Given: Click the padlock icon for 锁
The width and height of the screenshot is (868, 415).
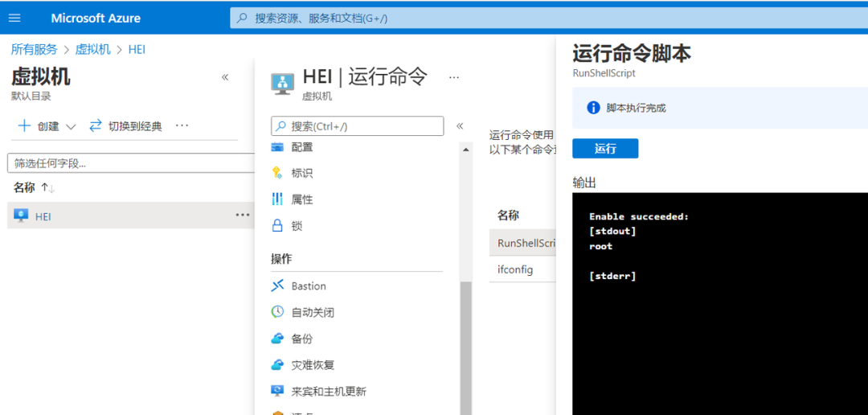Looking at the screenshot, I should (277, 225).
